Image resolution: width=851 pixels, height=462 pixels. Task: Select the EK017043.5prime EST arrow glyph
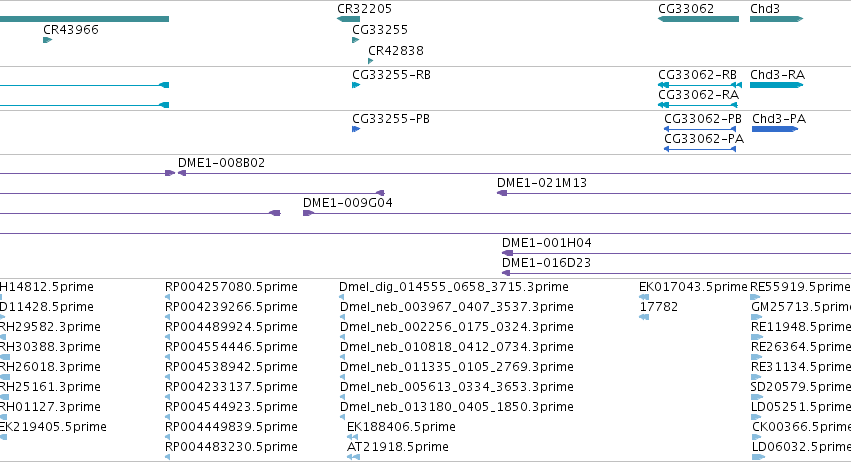(x=644, y=297)
